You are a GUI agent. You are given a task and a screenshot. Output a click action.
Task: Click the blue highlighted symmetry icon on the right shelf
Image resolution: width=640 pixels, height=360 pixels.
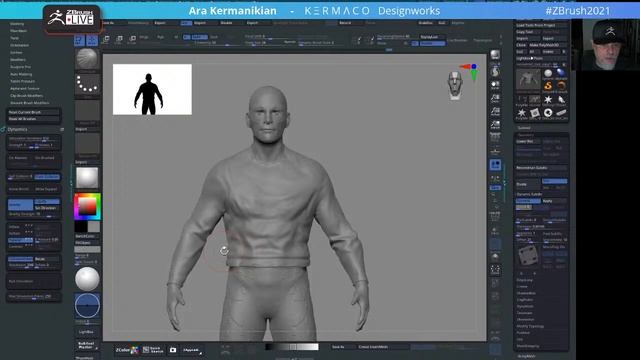click(x=495, y=164)
